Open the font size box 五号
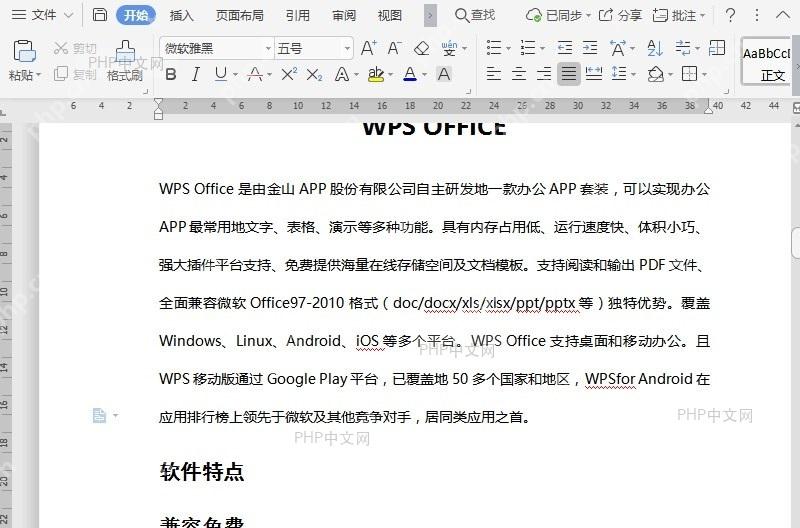The image size is (800, 528). click(314, 48)
